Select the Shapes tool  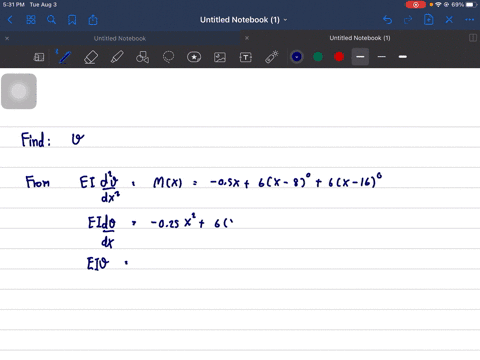click(142, 57)
